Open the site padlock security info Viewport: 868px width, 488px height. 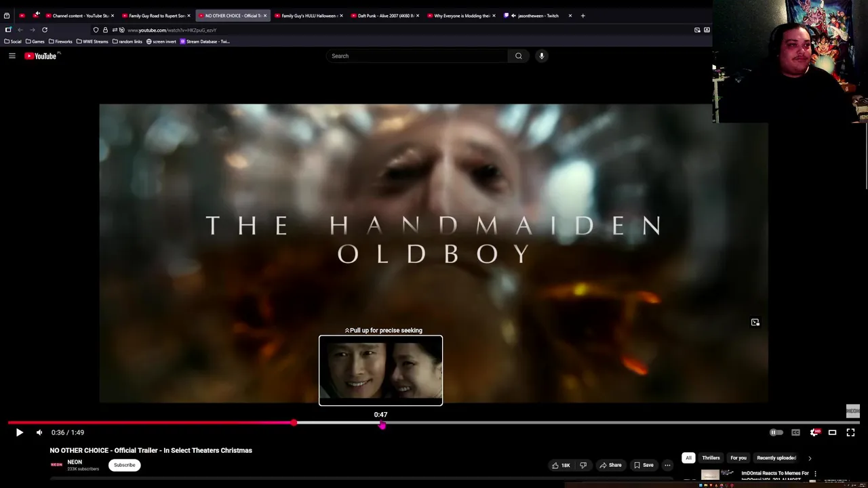(x=105, y=30)
